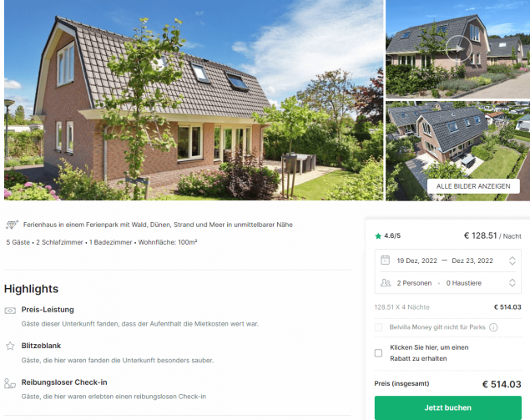This screenshot has width=530, height=420.
Task: Toggle the Belvilla Money checkbox
Action: [379, 327]
